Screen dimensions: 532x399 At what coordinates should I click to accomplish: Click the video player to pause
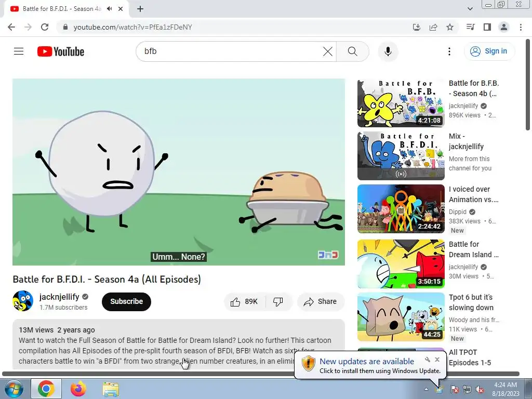(x=179, y=172)
